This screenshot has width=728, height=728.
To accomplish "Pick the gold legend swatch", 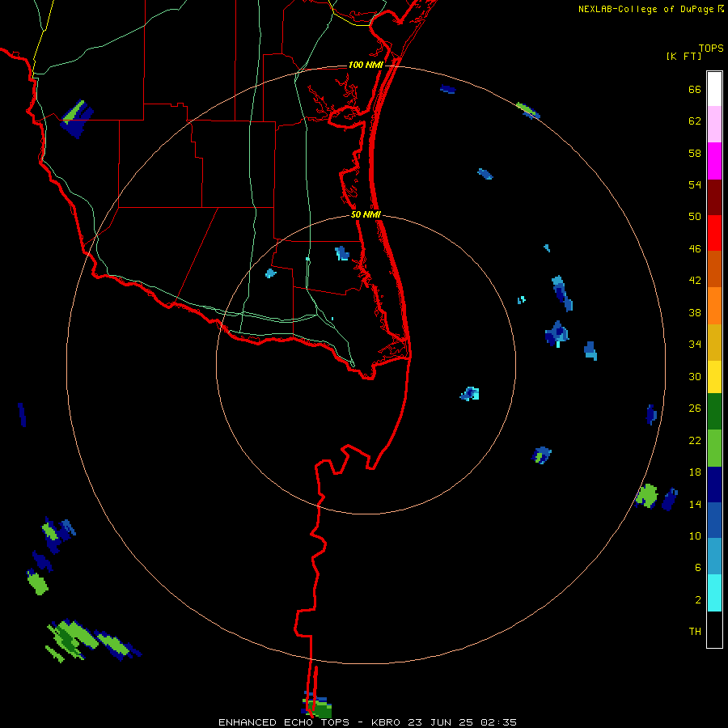I will (714, 341).
